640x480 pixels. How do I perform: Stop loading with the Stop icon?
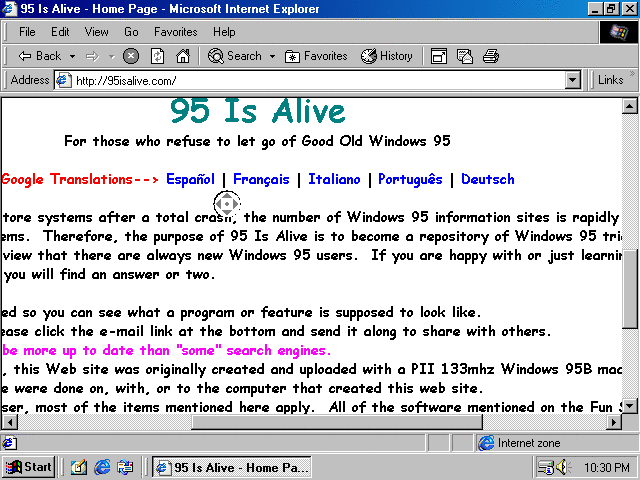pos(131,56)
